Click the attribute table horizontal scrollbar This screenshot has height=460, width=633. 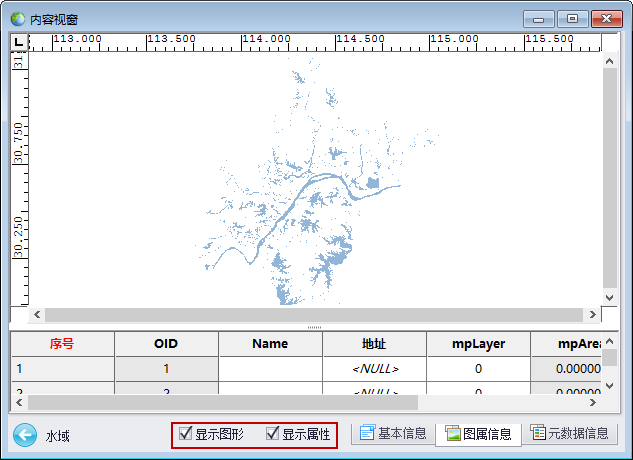click(220, 402)
